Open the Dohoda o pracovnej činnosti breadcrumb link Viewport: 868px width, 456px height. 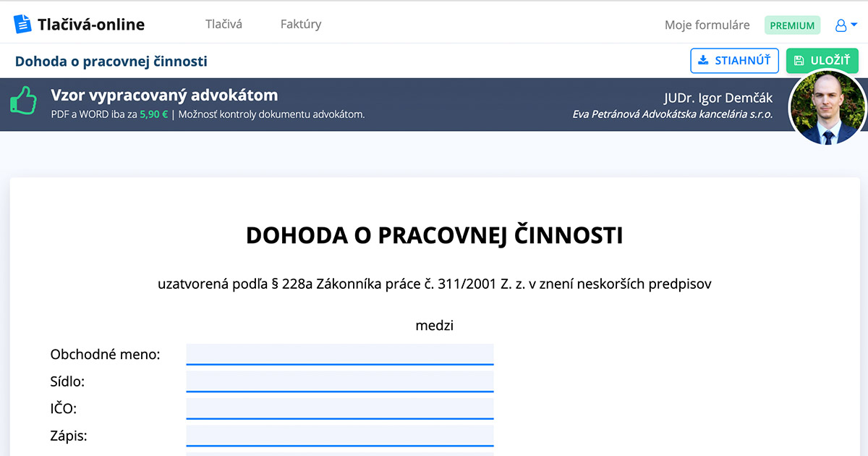pos(111,61)
